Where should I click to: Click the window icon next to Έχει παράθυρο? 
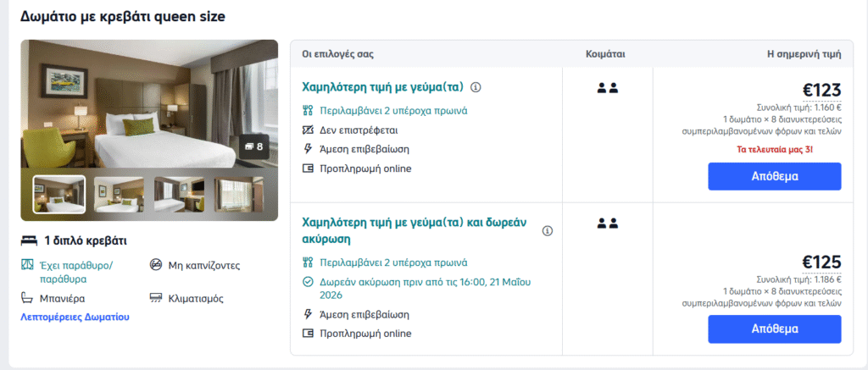pos(28,265)
